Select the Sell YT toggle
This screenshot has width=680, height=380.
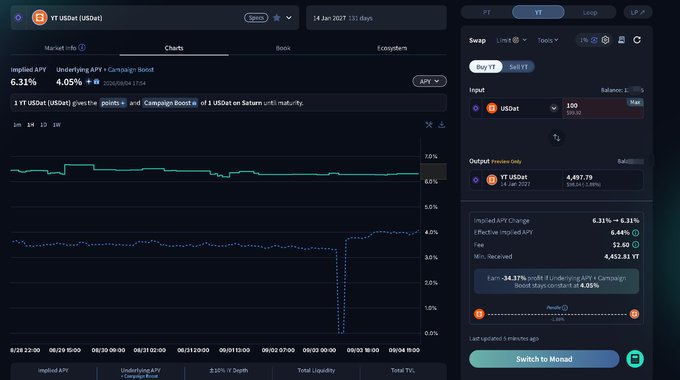[x=518, y=67]
